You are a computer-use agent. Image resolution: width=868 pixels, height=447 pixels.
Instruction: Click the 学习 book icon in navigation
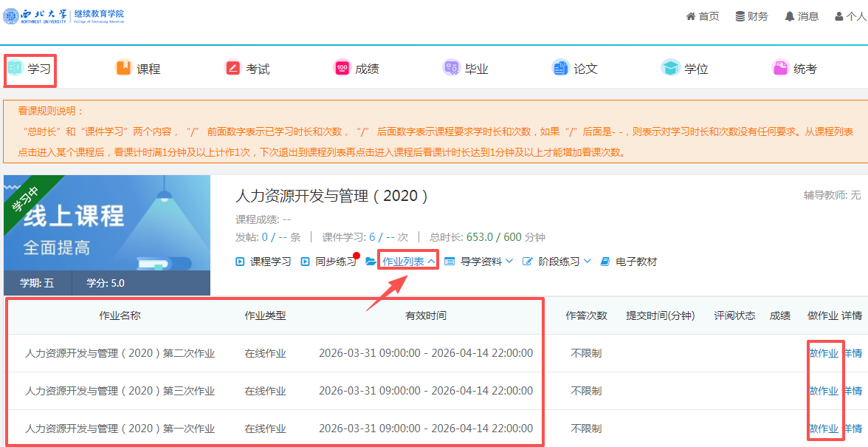tap(15, 69)
